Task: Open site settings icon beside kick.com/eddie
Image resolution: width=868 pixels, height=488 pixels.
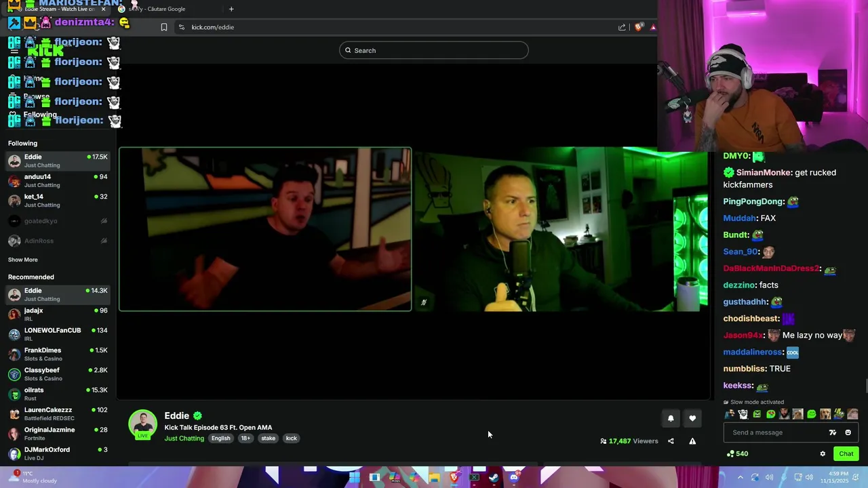Action: point(181,27)
